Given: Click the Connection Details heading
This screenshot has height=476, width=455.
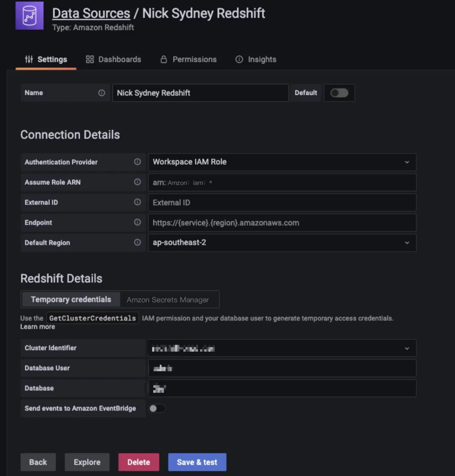Looking at the screenshot, I should 70,135.
